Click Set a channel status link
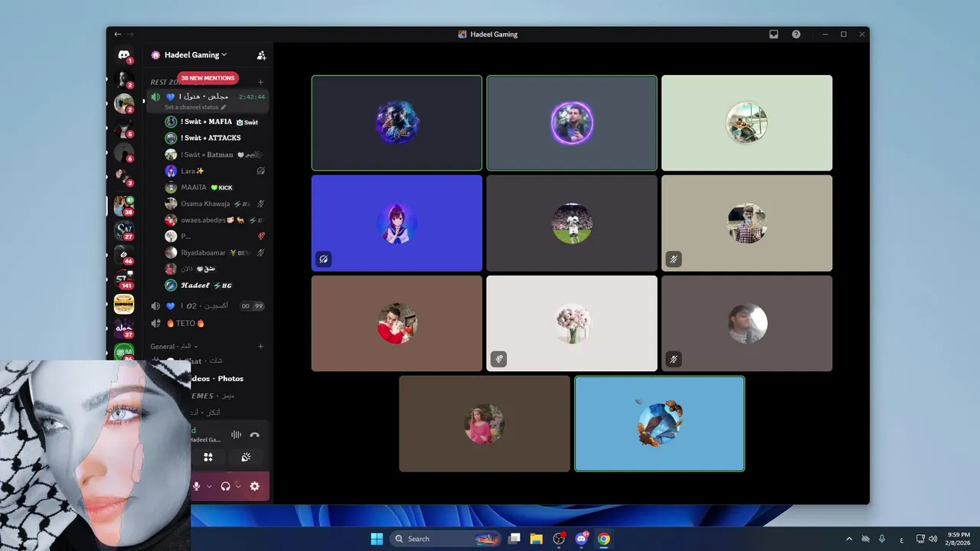Screen dimensions: 980x551 [191, 107]
